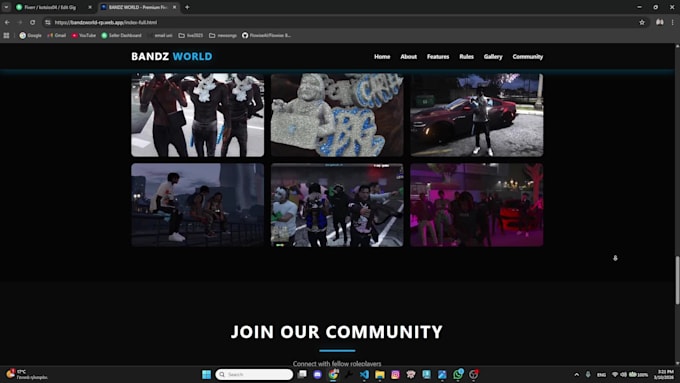680x383 pixels.
Task: Go back to the previous page
Action: point(7,22)
